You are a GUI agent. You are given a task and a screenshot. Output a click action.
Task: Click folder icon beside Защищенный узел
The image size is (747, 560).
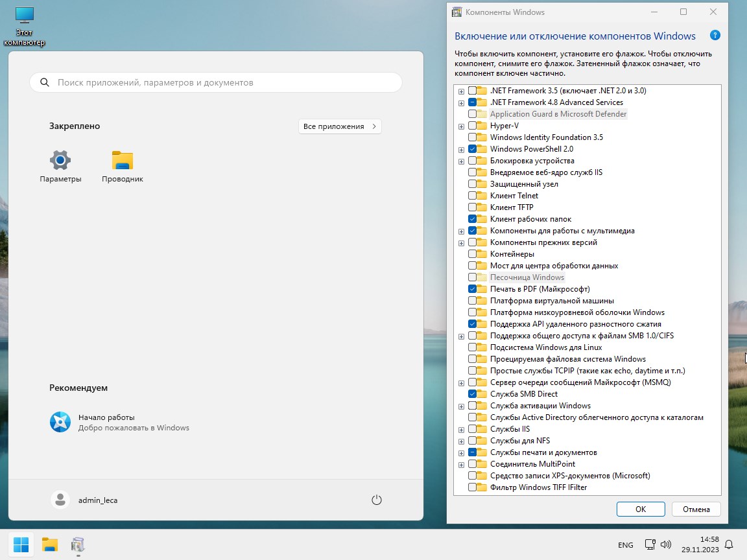coord(482,184)
